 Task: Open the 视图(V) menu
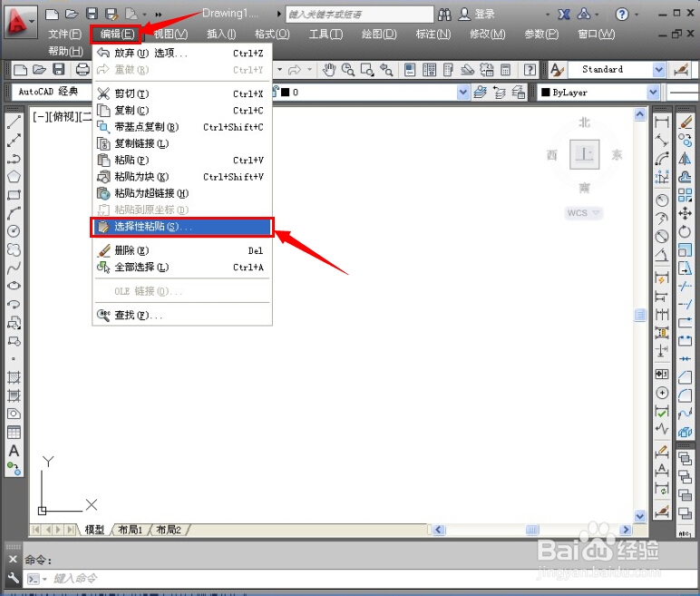tap(170, 34)
